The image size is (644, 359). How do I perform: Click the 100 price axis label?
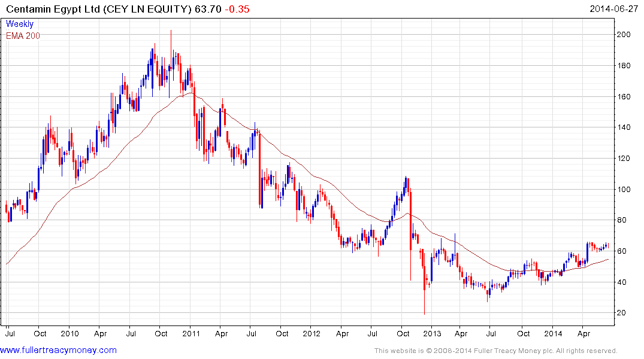click(624, 190)
